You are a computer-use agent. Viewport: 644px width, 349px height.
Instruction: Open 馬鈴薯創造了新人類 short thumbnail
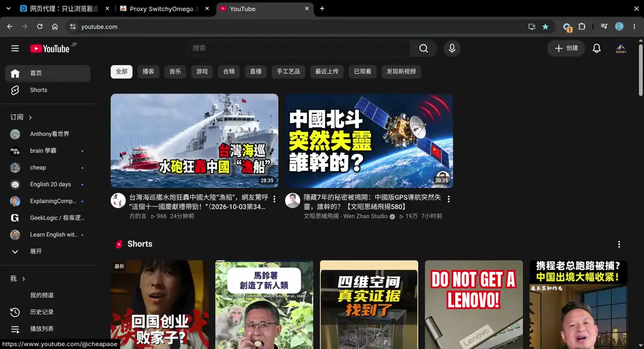coord(264,304)
